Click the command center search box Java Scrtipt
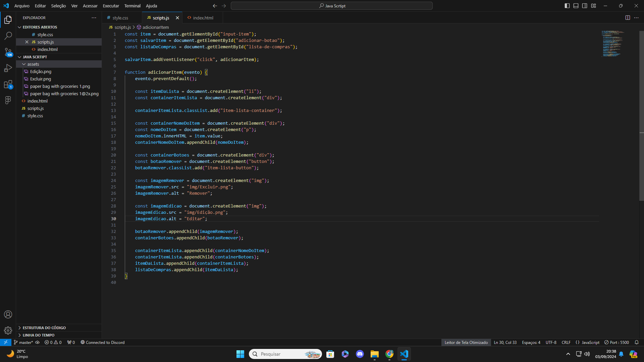 tap(331, 6)
